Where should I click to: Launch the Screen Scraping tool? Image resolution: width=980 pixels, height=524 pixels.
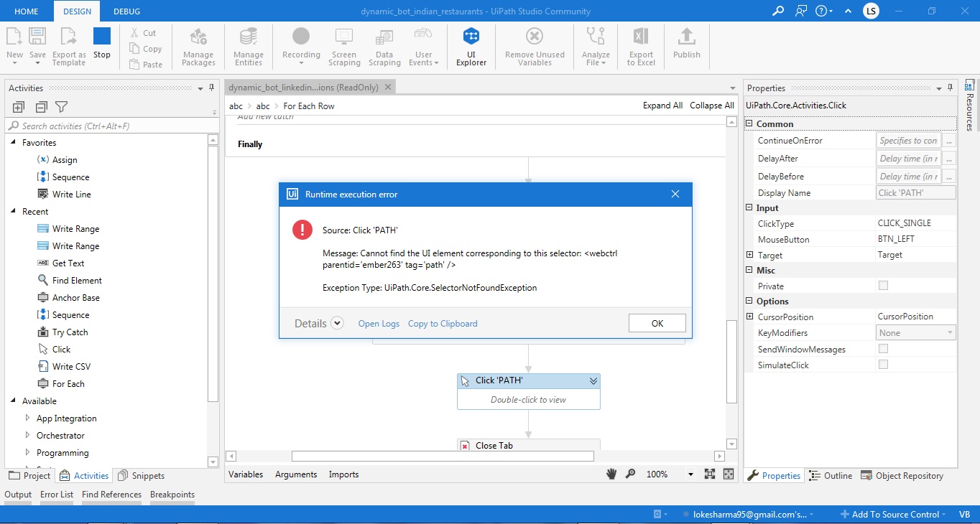click(344, 47)
